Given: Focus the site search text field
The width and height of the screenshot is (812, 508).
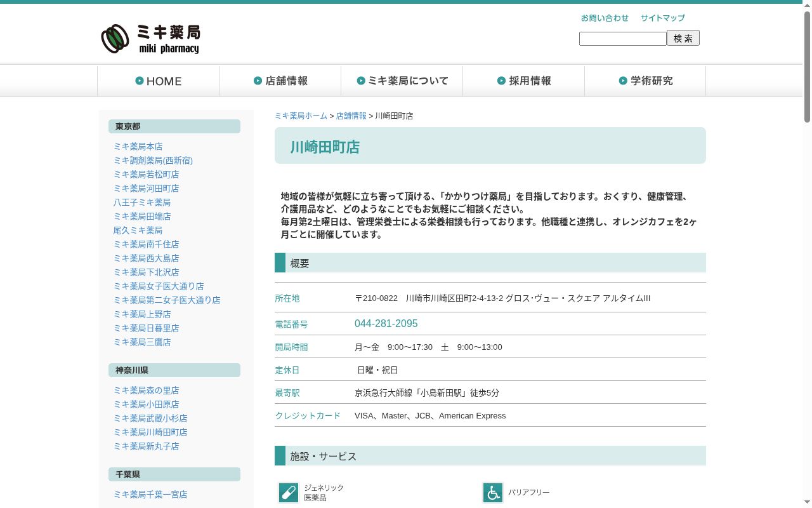Looking at the screenshot, I should coord(623,39).
